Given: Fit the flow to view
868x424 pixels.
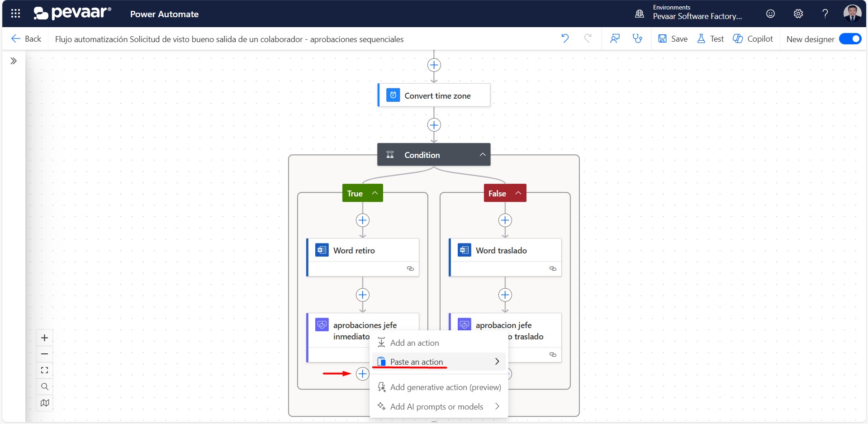Looking at the screenshot, I should pyautogui.click(x=44, y=370).
